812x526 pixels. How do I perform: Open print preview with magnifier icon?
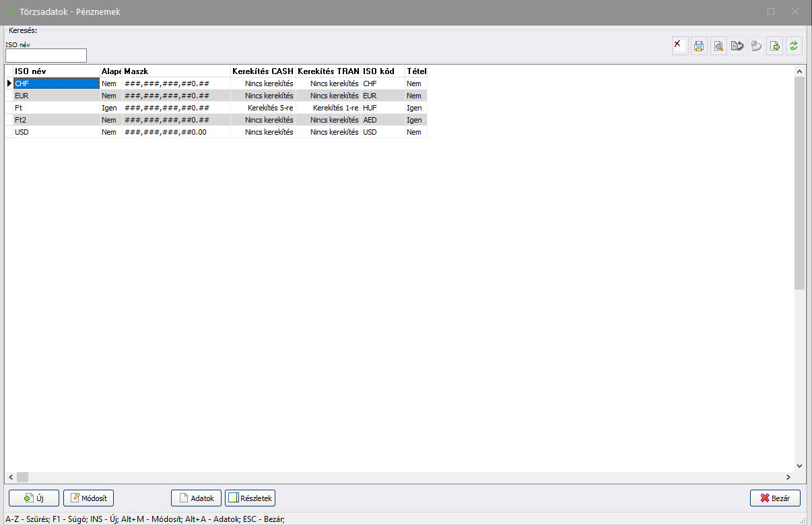click(718, 46)
